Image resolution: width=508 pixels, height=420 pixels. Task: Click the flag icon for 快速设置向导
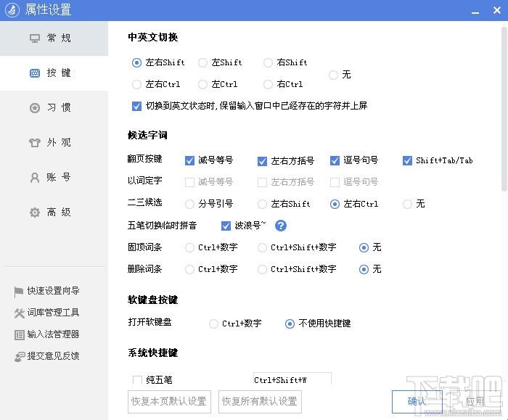coord(18,292)
